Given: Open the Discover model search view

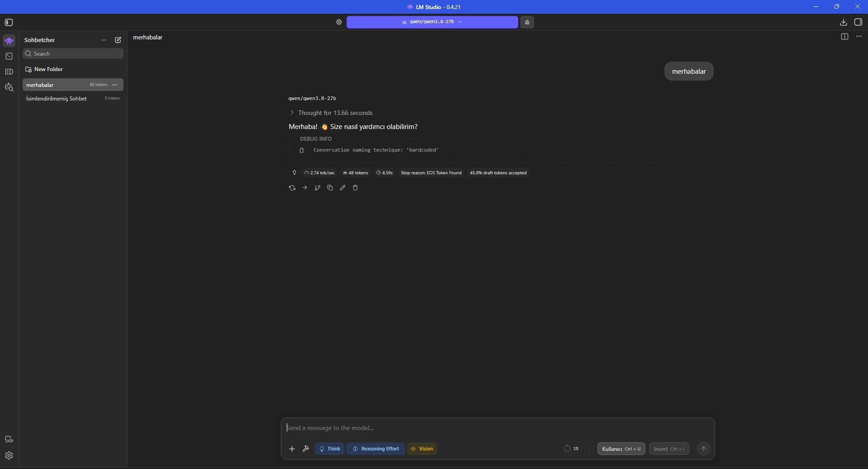Looking at the screenshot, I should click(9, 87).
